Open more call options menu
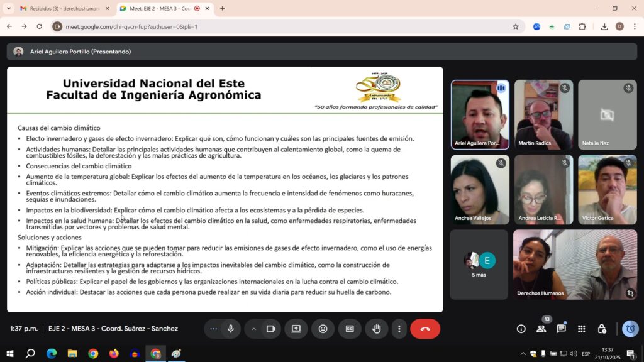The height and width of the screenshot is (362, 644). click(x=400, y=328)
